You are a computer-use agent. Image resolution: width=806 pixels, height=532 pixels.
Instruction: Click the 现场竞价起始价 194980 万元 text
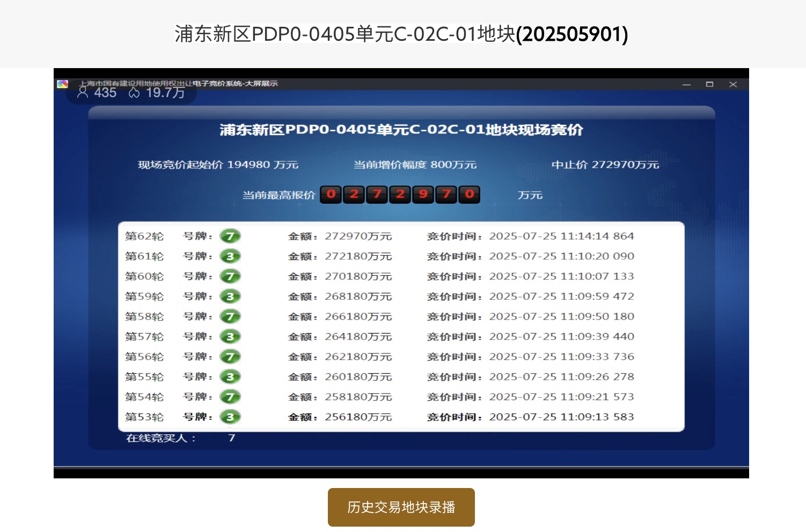click(x=218, y=165)
